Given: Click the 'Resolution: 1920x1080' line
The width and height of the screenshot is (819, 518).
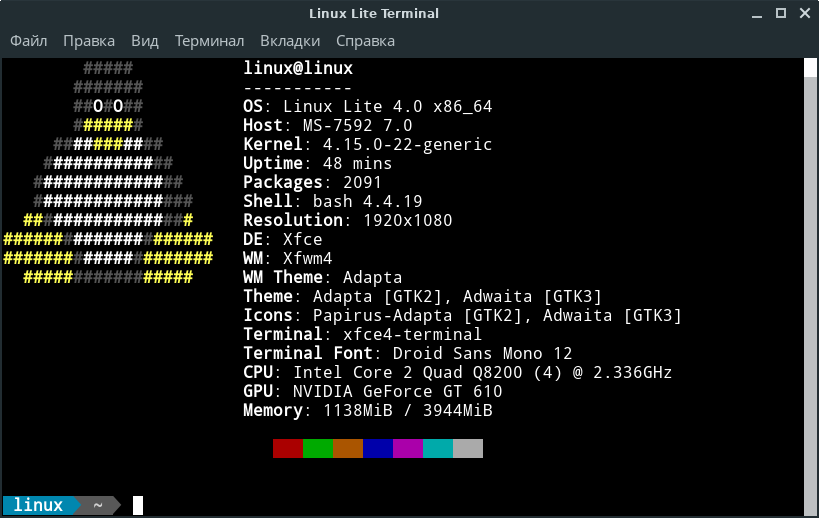Looking at the screenshot, I should tap(348, 220).
